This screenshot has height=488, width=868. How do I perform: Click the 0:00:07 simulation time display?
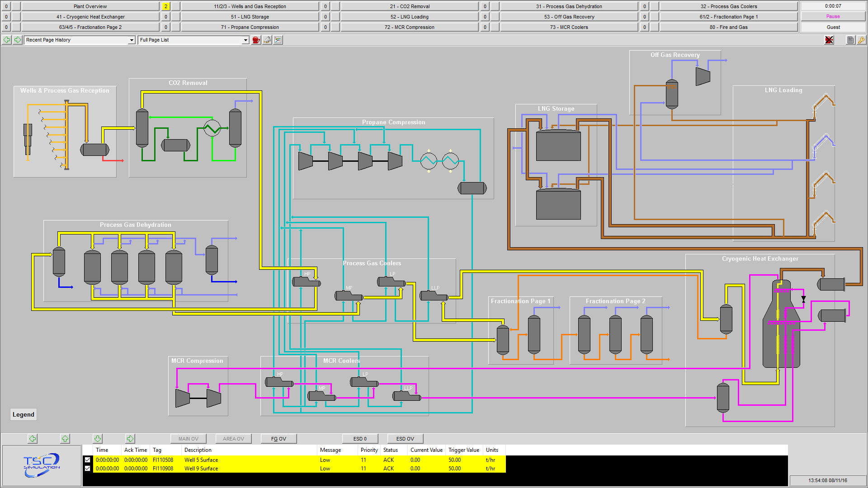tap(833, 6)
